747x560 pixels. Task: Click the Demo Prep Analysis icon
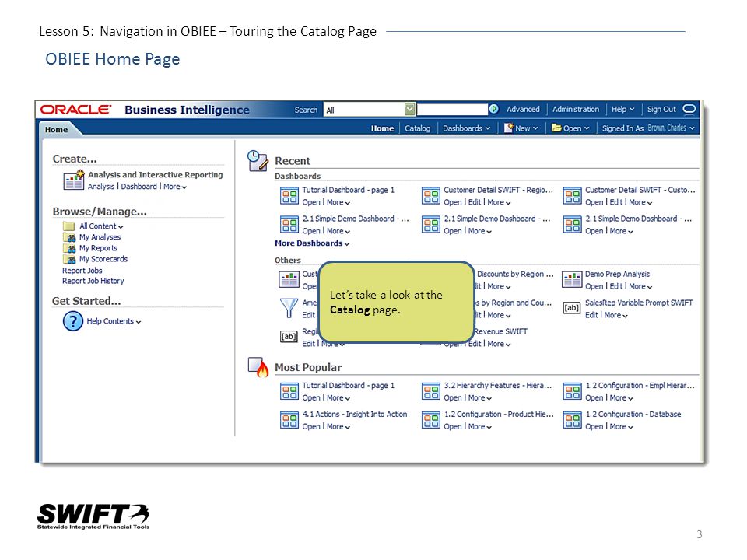point(572,280)
